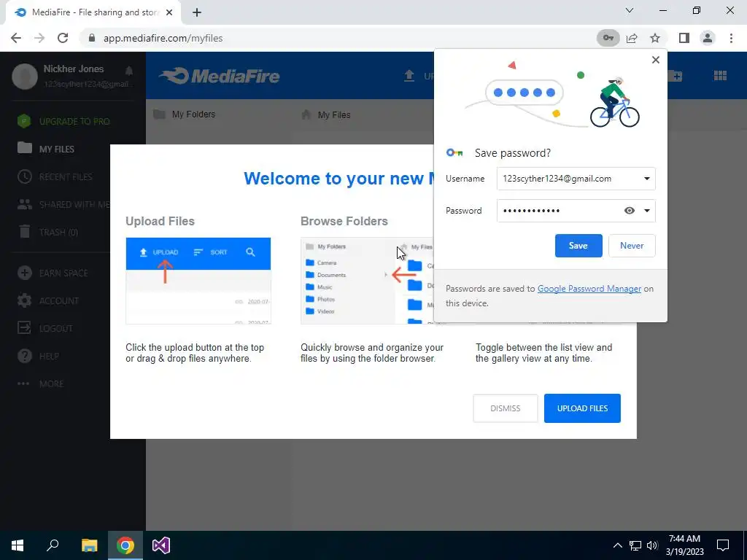
Task: Close the Save password popup
Action: (656, 60)
